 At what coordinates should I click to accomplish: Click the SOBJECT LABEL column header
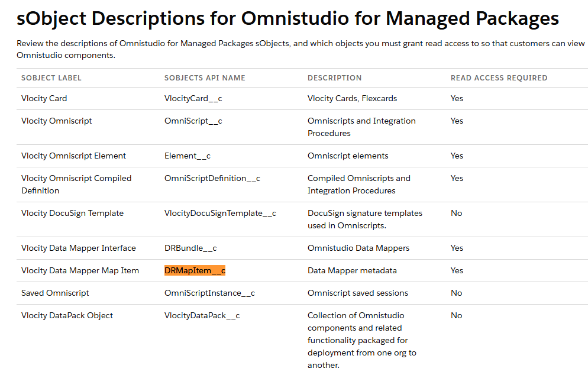pyautogui.click(x=51, y=78)
